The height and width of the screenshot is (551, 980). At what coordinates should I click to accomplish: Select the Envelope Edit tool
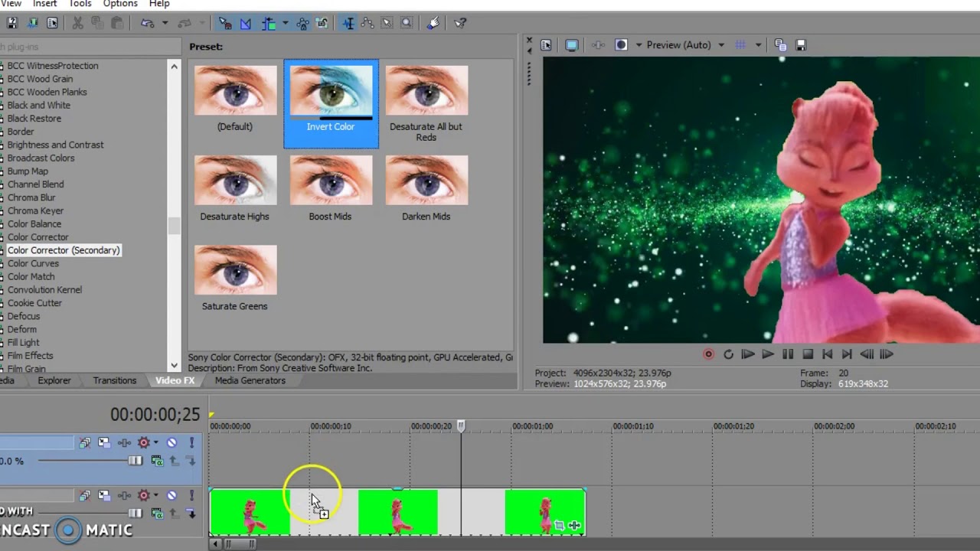point(367,23)
